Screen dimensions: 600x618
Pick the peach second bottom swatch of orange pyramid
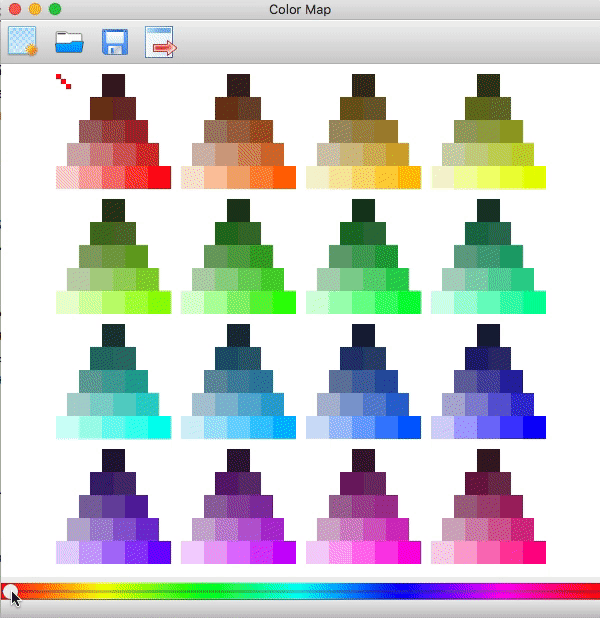pos(216,177)
